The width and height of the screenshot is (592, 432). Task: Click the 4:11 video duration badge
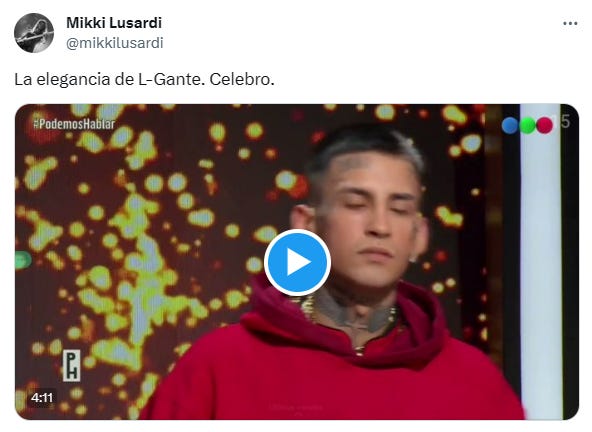(42, 397)
